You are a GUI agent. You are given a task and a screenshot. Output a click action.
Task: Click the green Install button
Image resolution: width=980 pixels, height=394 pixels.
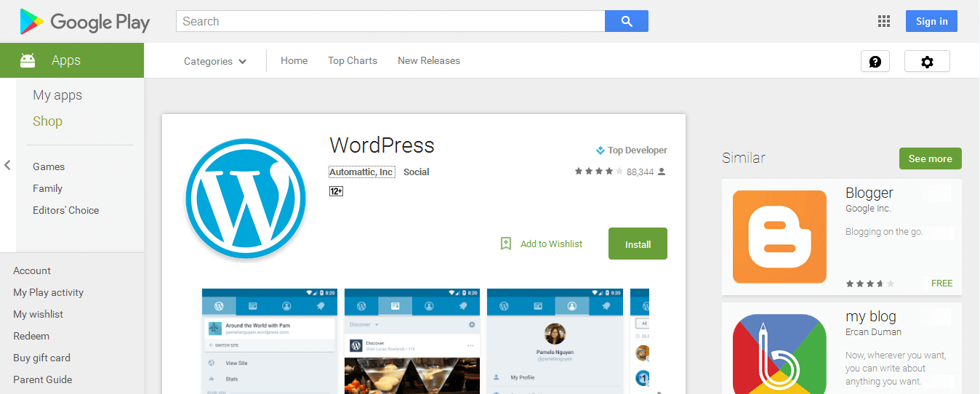638,244
